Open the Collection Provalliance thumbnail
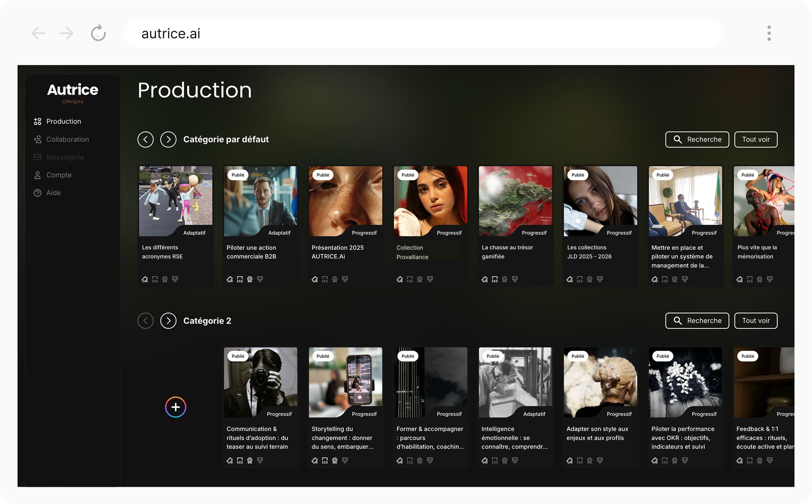812x504 pixels. pyautogui.click(x=430, y=201)
